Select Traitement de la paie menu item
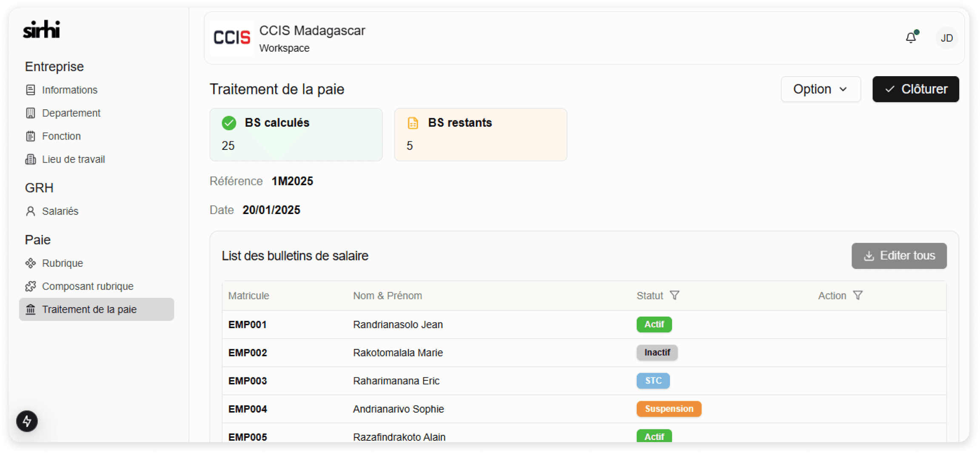The image size is (980, 454). point(89,309)
